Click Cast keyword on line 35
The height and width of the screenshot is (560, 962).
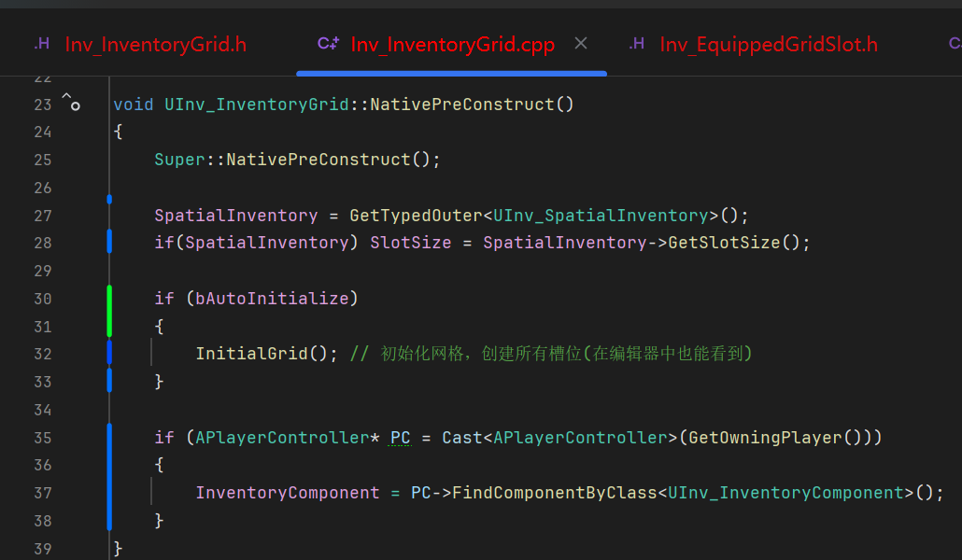[462, 438]
